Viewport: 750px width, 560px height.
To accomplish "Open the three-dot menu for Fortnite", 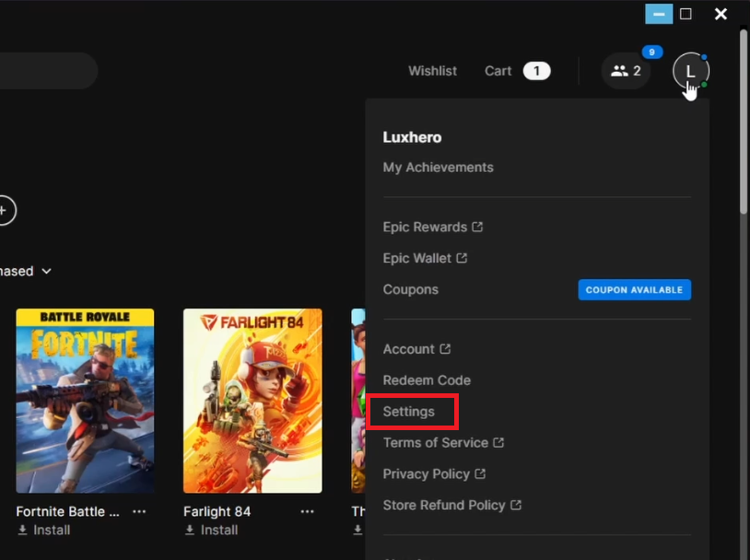I will (139, 511).
